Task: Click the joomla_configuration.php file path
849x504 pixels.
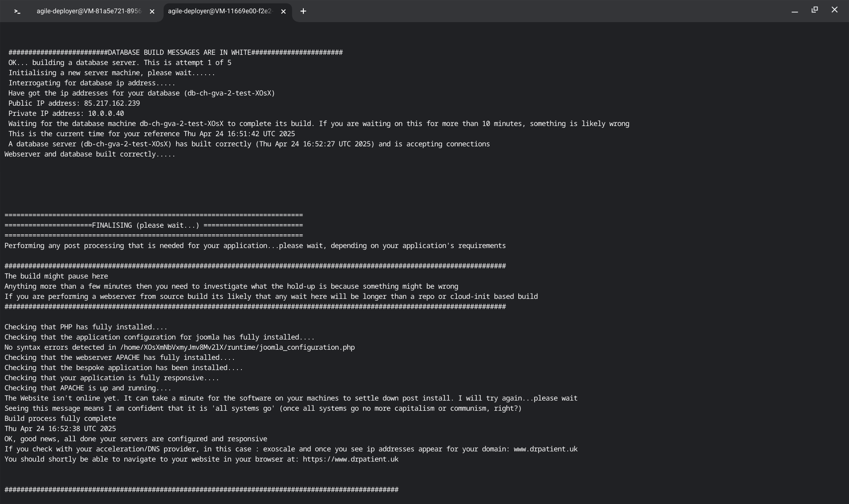Action: coord(237,347)
